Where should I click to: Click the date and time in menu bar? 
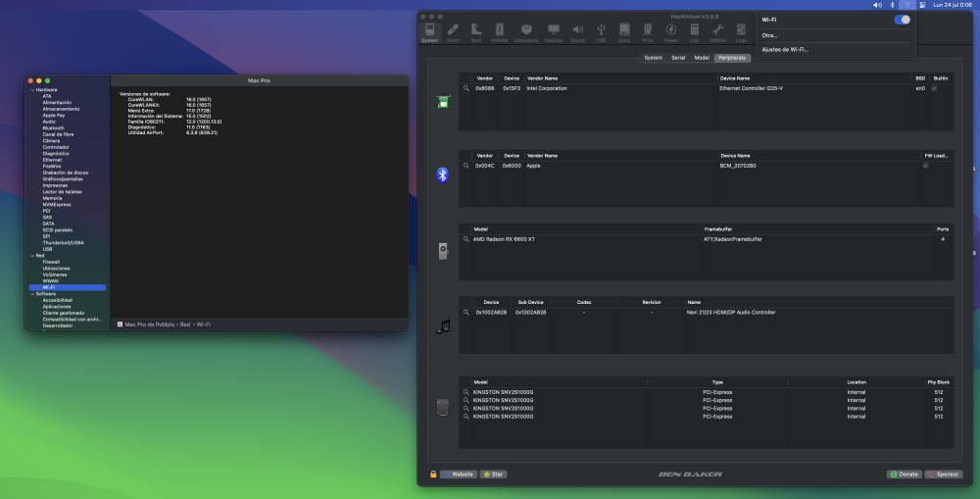point(953,4)
